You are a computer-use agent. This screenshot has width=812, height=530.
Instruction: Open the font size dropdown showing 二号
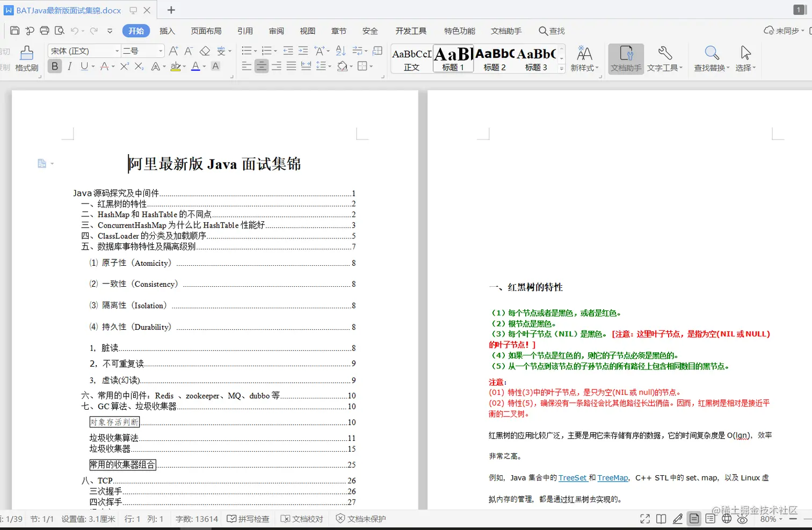coord(141,50)
